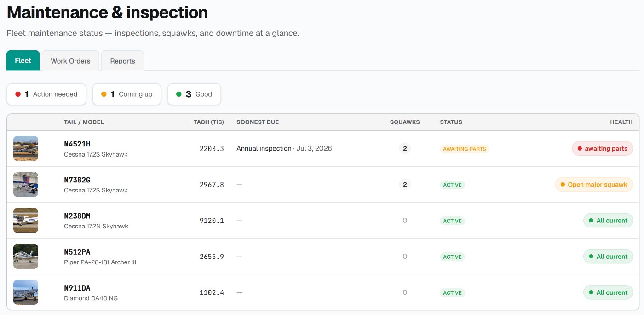The height and width of the screenshot is (315, 644).
Task: Open the N238DM aircraft photo thumbnail
Action: click(26, 220)
